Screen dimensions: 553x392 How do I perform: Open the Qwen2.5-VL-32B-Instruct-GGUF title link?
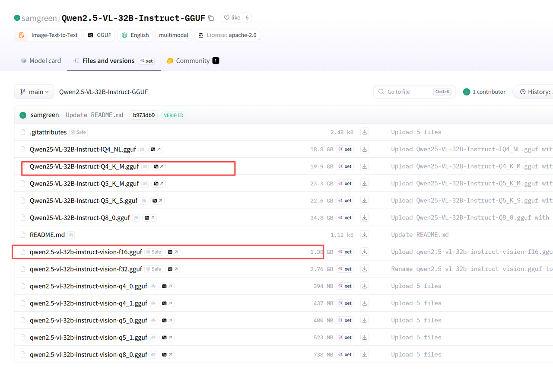tap(133, 18)
